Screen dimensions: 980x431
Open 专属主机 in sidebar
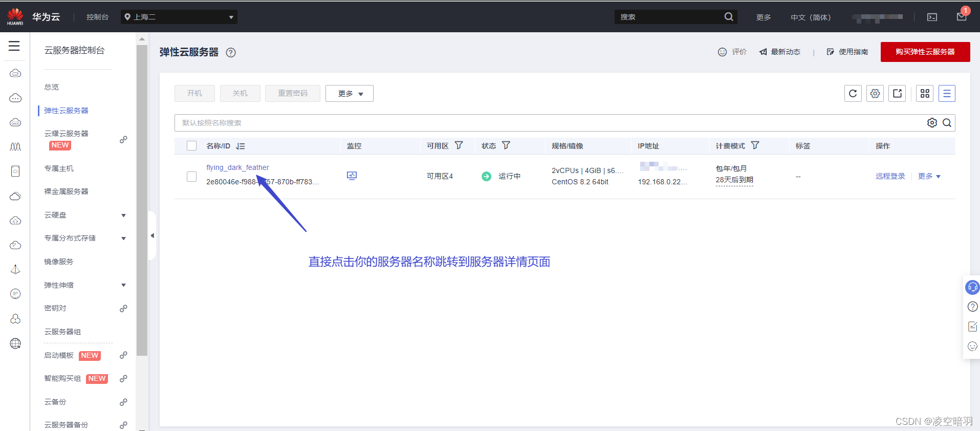[59, 168]
